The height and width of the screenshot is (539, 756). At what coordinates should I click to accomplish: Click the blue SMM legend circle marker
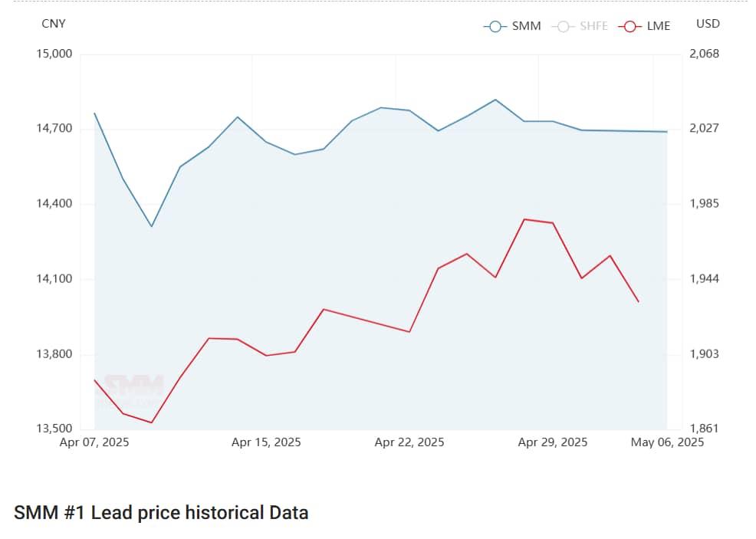(495, 26)
